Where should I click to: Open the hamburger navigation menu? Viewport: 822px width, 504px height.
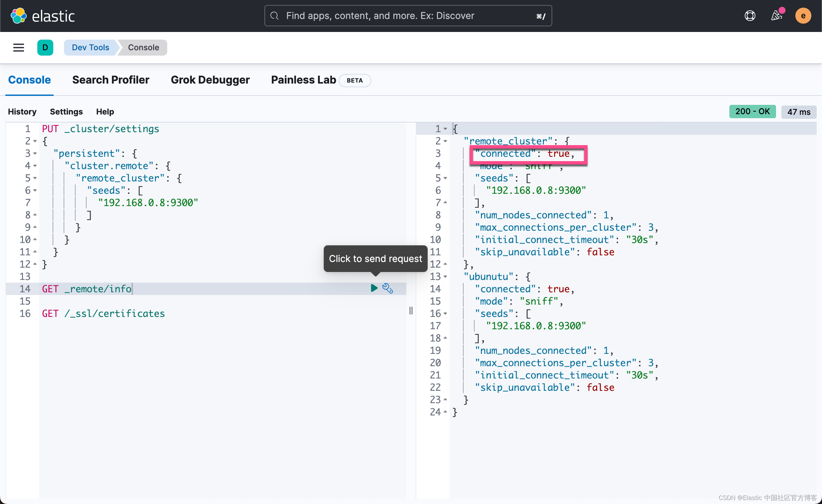[19, 48]
